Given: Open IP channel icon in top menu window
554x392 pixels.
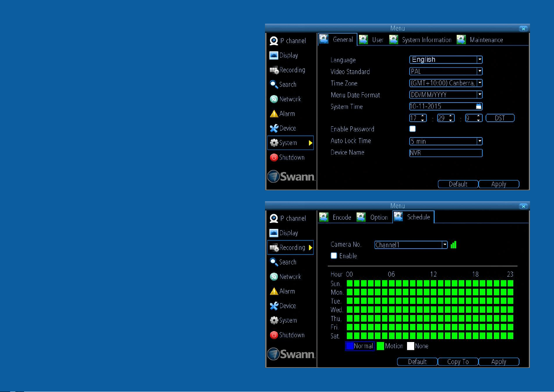Looking at the screenshot, I should pyautogui.click(x=274, y=41).
